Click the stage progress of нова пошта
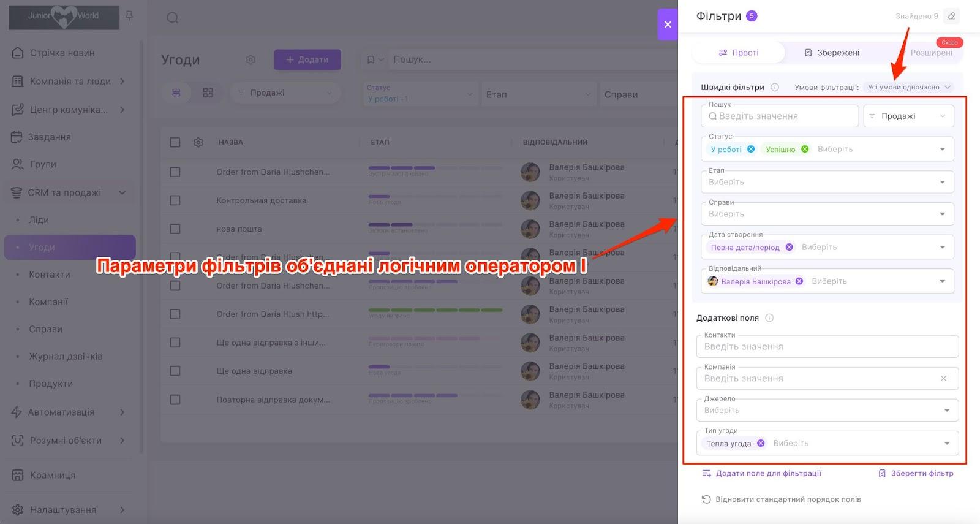 [435, 226]
